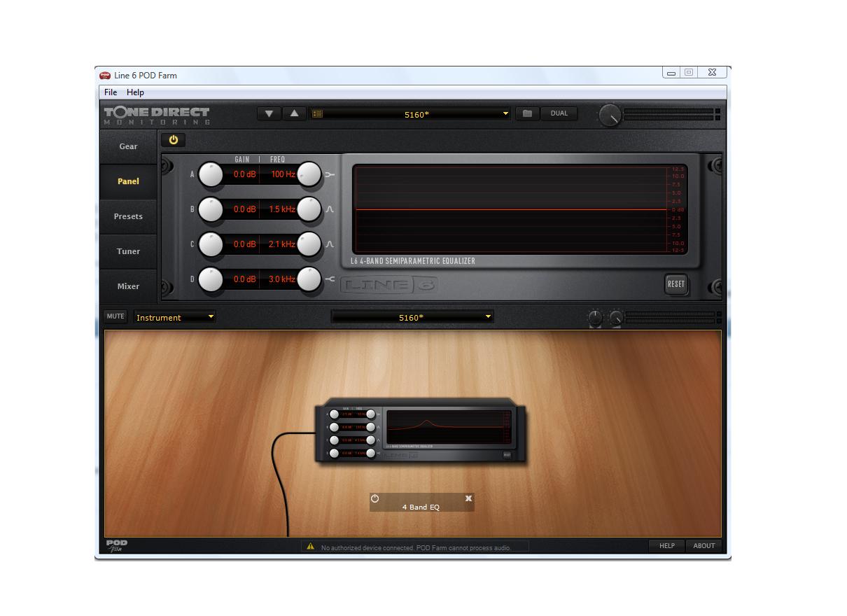Click the 2.1 kHz frequency value

pyautogui.click(x=282, y=244)
